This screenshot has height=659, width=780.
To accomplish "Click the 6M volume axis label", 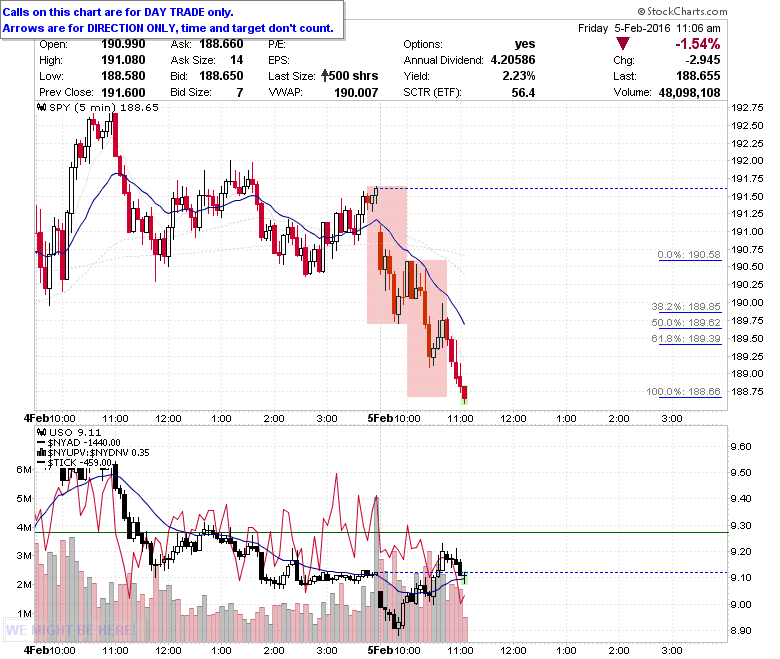I will coord(24,470).
